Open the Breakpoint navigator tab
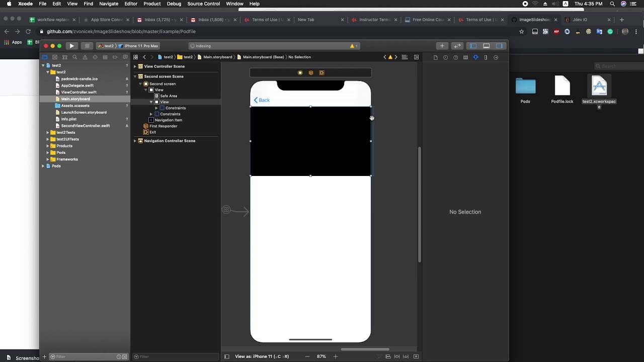The image size is (644, 362). tap(115, 57)
